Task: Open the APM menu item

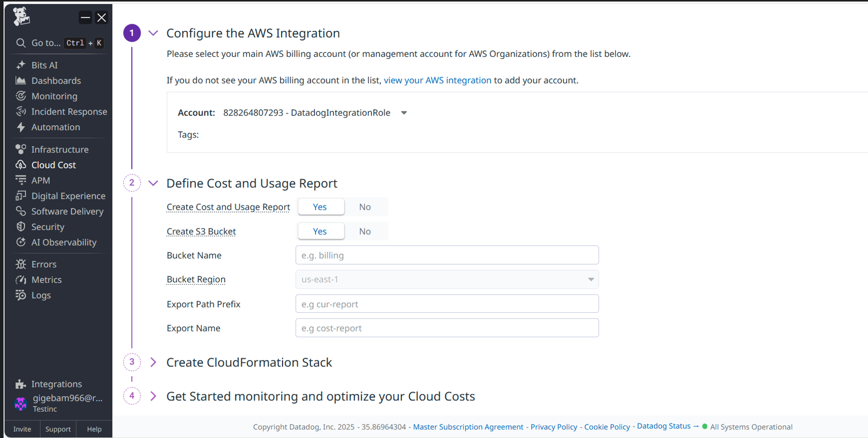Action: click(41, 180)
